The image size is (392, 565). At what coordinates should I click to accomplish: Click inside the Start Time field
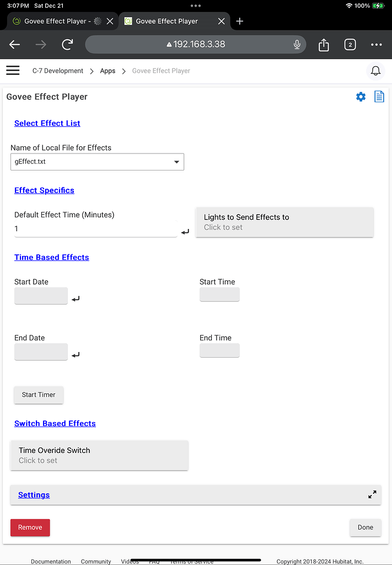pyautogui.click(x=219, y=295)
